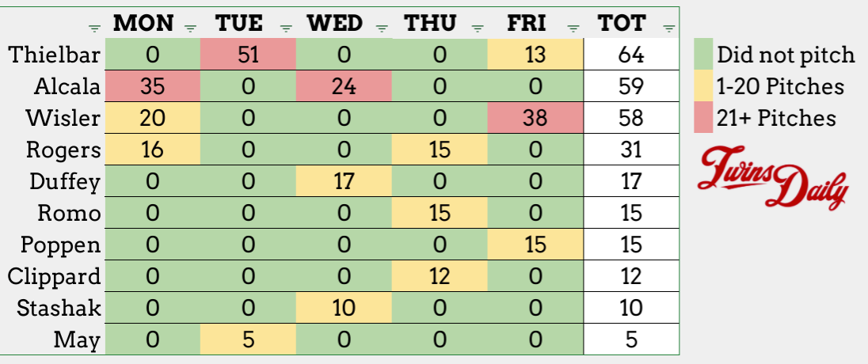Viewport: 868px width, 364px height.
Task: Open the filter dropdown right of TOT header
Action: [668, 28]
